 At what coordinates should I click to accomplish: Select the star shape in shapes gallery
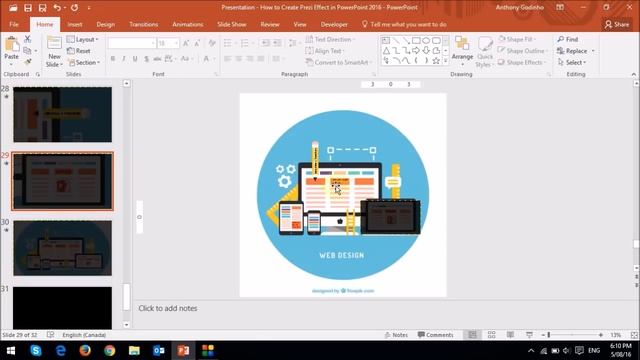point(436,61)
